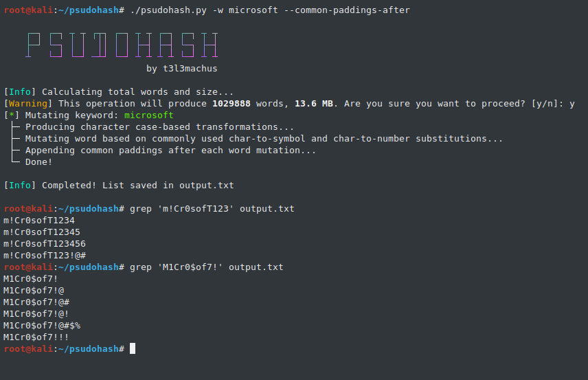The height and width of the screenshot is (380, 588).
Task: Click the m!Cr0sofT123456 output line
Action: point(45,243)
